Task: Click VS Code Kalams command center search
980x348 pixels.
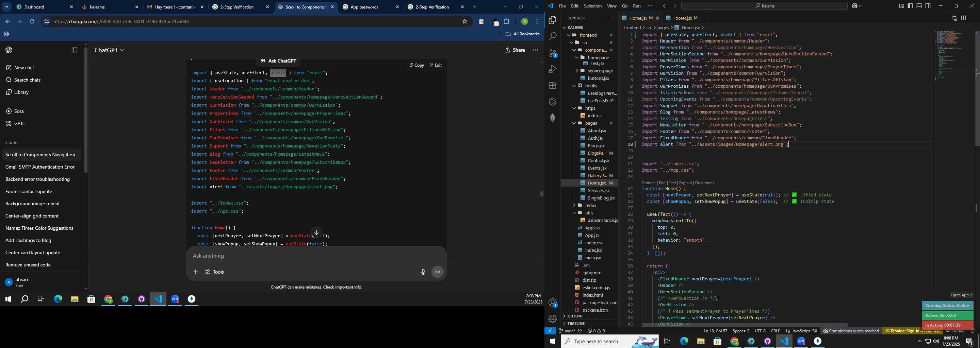Action: tap(764, 6)
